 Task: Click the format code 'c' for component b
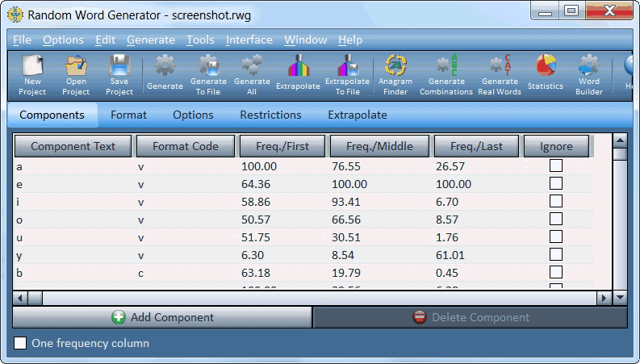[x=140, y=273]
